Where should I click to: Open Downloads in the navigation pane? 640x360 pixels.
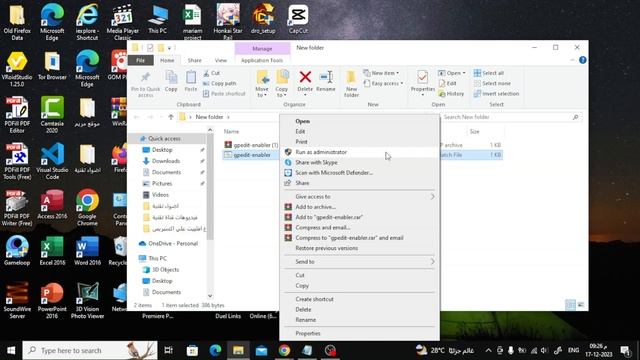pyautogui.click(x=166, y=161)
